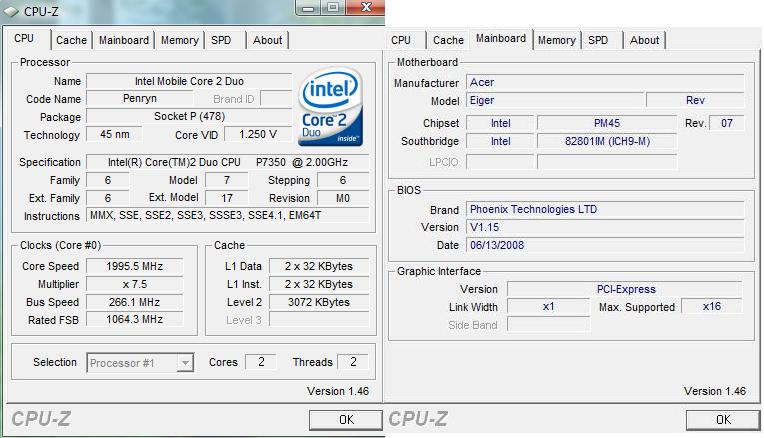
Task: Select CPU tab in left window
Action: coord(24,38)
